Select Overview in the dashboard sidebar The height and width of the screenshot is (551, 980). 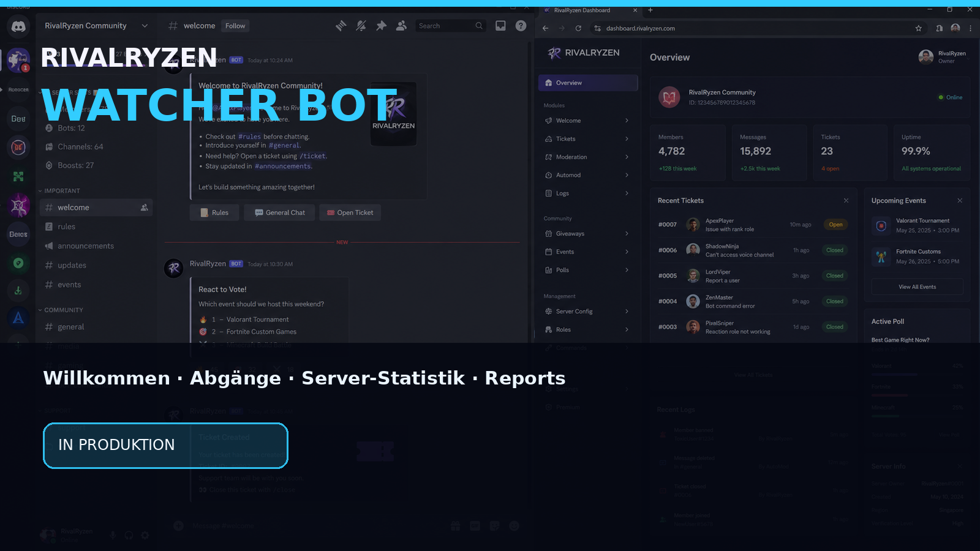(x=588, y=83)
